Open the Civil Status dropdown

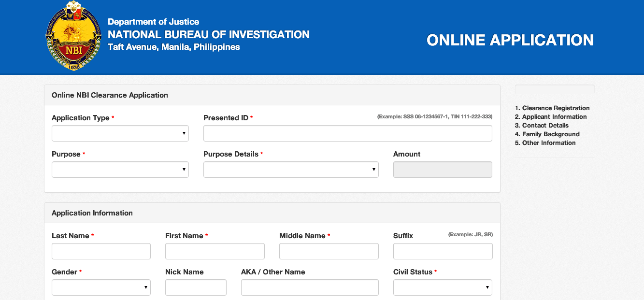point(442,287)
